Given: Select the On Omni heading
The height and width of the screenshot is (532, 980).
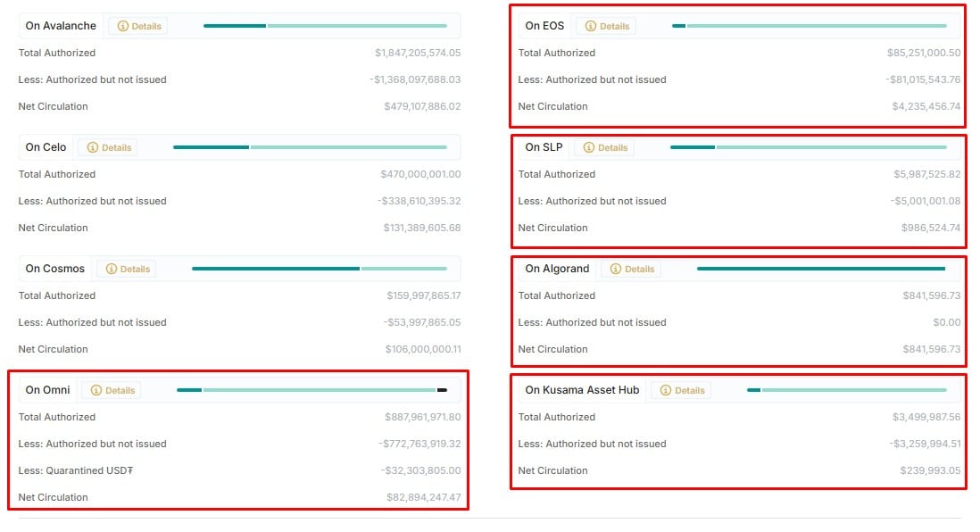Looking at the screenshot, I should click(47, 390).
